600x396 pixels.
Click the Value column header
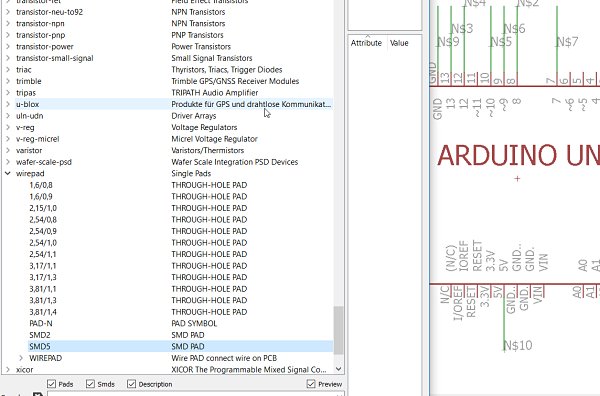(x=399, y=43)
